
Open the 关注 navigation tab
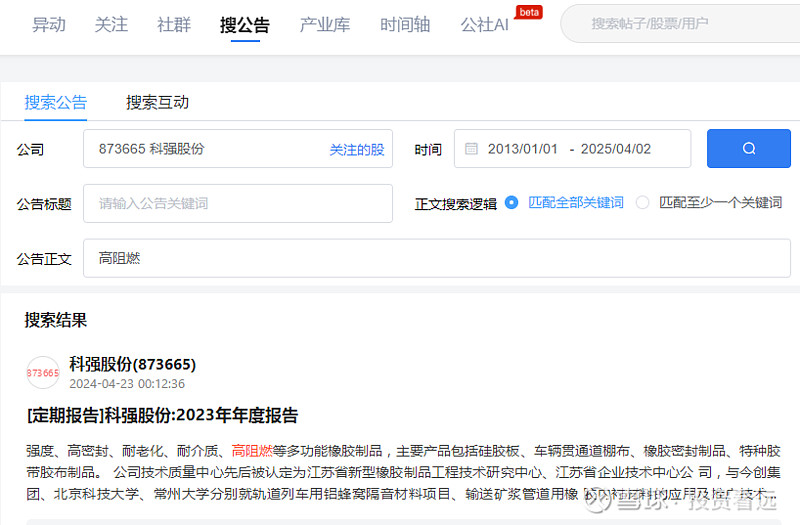111,24
